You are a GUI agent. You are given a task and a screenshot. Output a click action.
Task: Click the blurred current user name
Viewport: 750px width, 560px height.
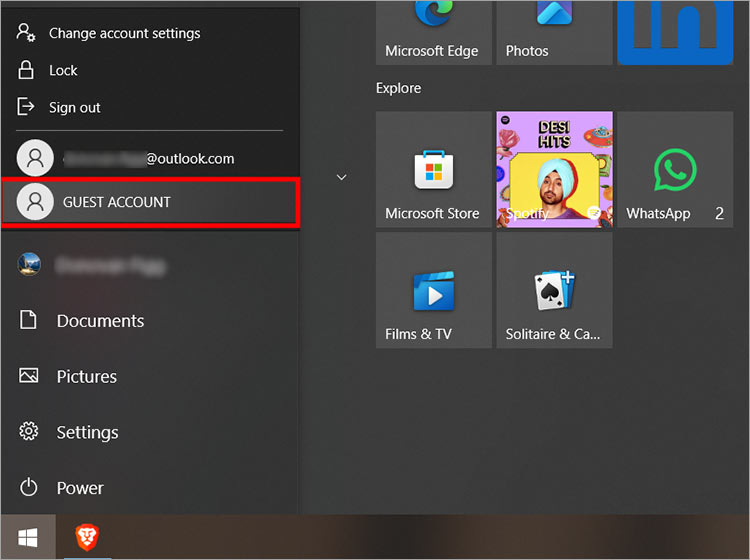(111, 265)
